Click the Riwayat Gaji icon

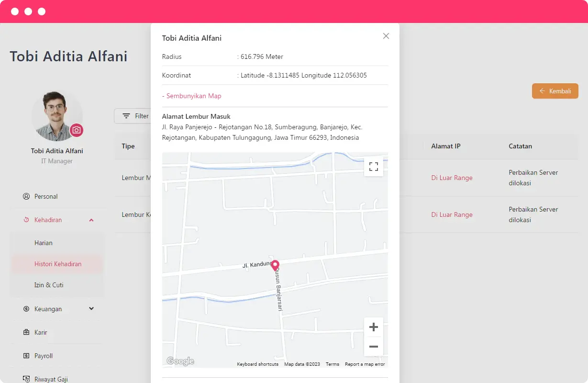[x=26, y=379]
